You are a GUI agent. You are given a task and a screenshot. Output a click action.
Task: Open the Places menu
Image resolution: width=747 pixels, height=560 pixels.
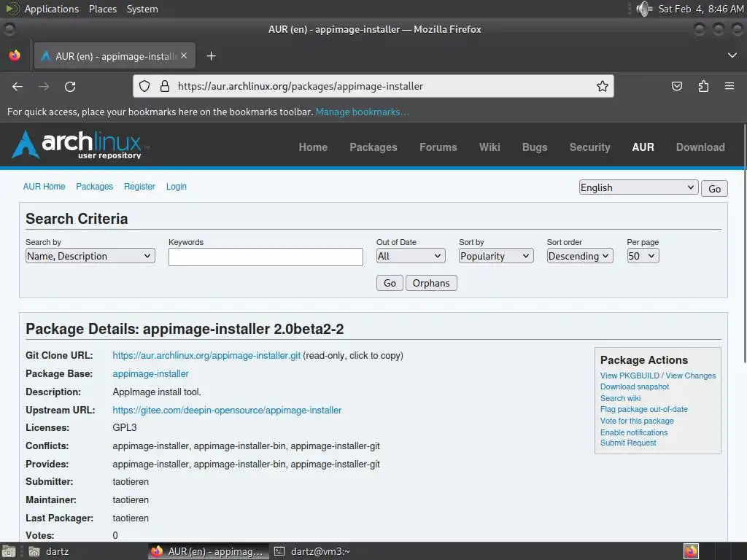pos(102,9)
